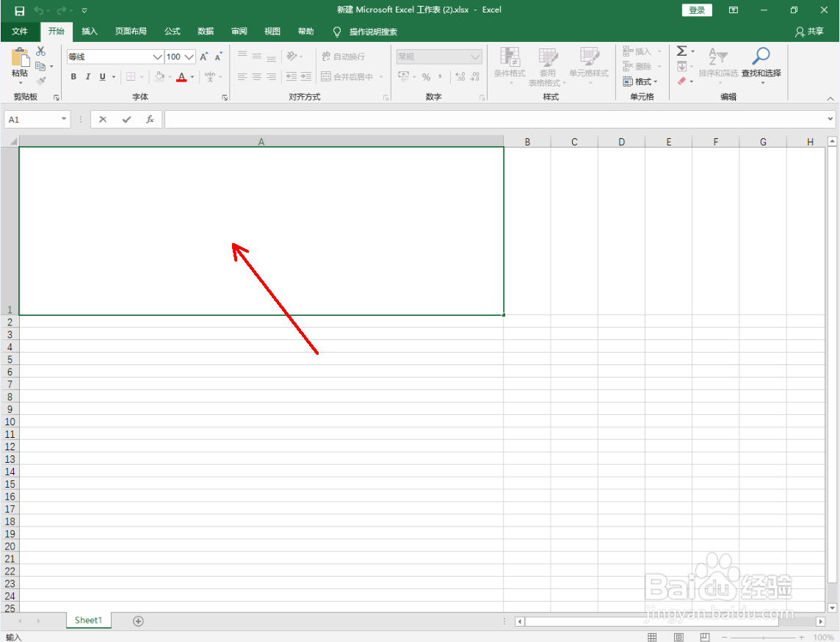Click the formula bar input field
The image size is (840, 642).
(x=495, y=119)
